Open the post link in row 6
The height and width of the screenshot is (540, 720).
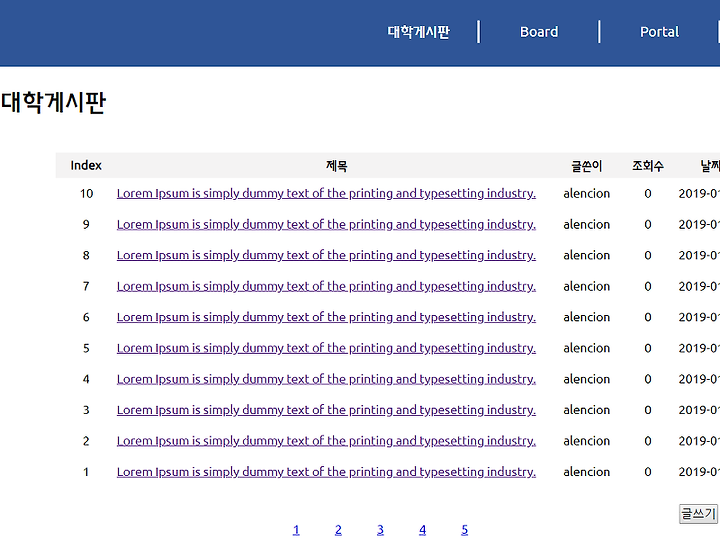click(326, 317)
